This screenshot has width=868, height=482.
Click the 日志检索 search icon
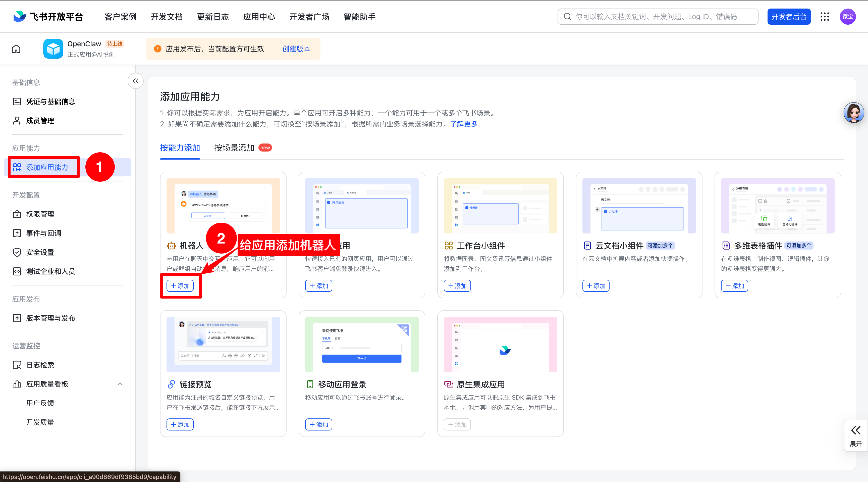coord(17,365)
